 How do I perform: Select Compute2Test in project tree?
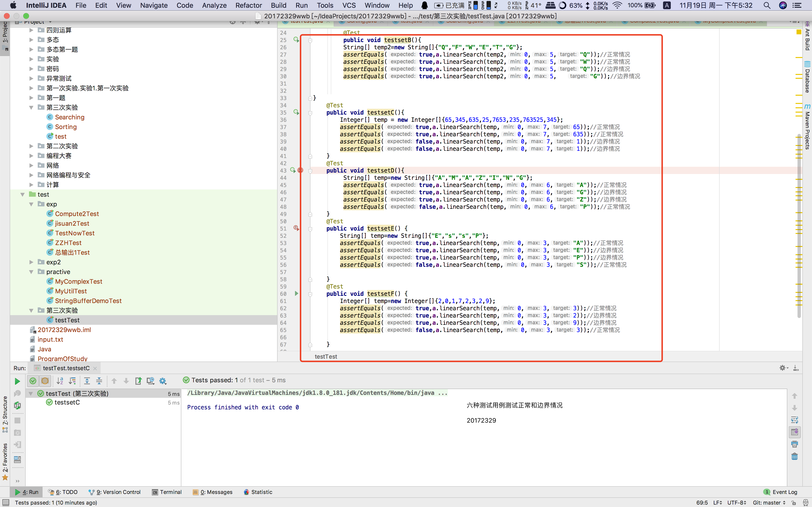click(77, 214)
